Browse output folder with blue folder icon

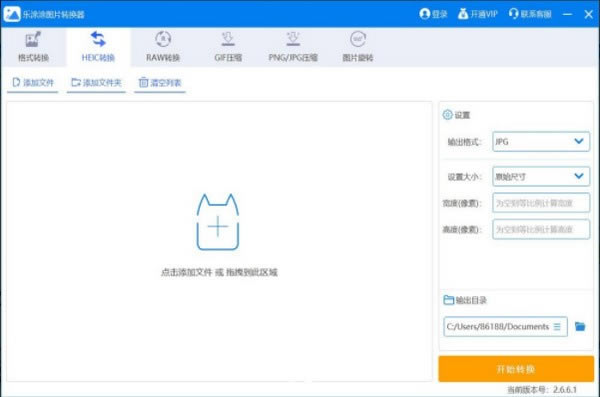[580, 326]
